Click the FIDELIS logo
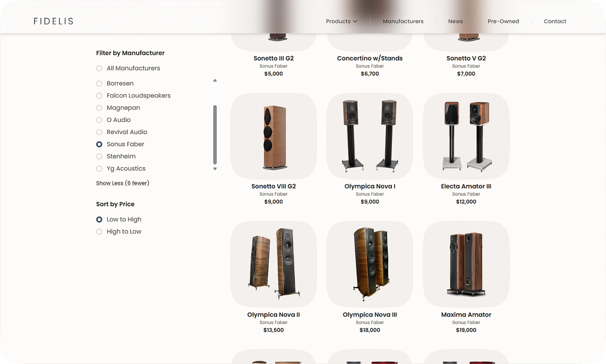 click(x=53, y=21)
